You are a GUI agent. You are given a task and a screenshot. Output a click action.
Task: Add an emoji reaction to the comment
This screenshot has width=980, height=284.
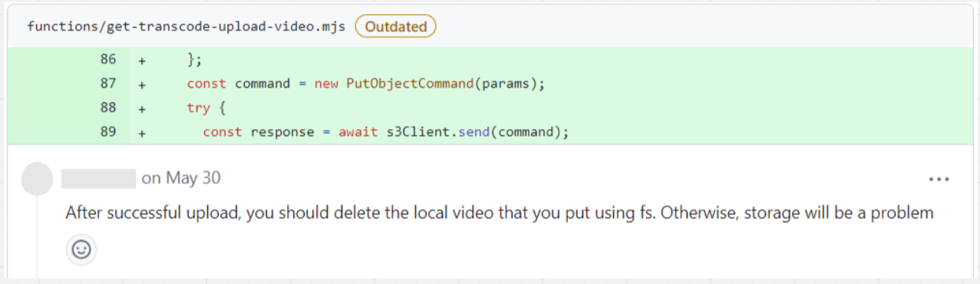click(81, 250)
